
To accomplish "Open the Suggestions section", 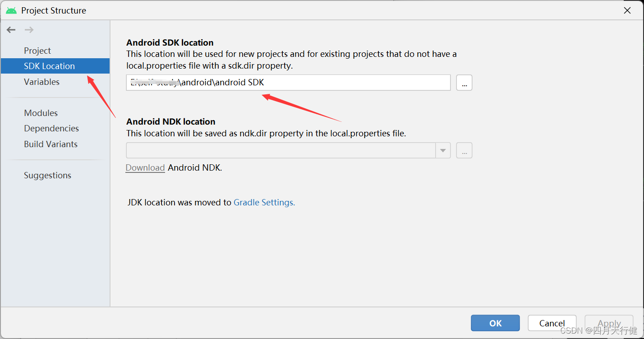I will pos(47,175).
